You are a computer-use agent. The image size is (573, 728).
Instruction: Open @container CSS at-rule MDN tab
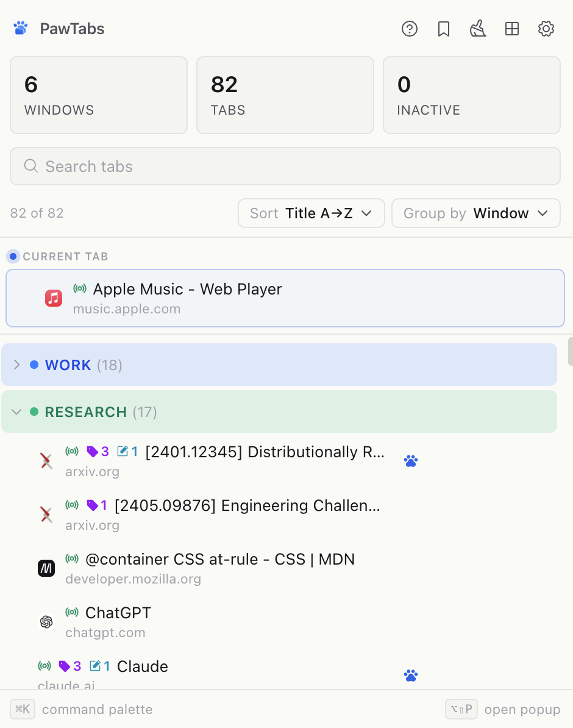coord(220,559)
